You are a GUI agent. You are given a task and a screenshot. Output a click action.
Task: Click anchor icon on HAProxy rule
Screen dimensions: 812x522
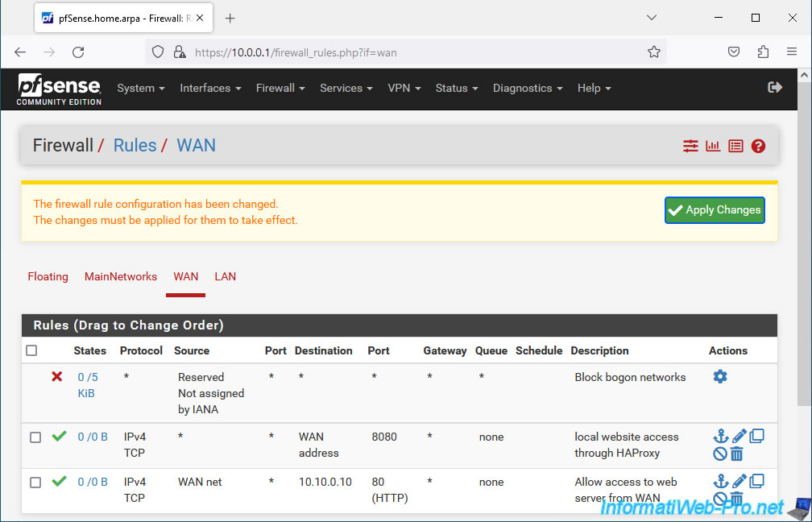(721, 436)
